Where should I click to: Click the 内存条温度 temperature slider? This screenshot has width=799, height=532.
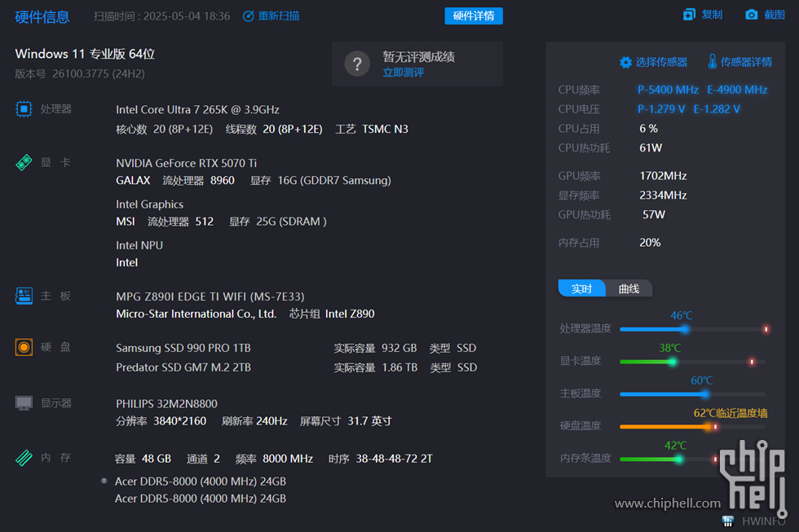(x=670, y=459)
